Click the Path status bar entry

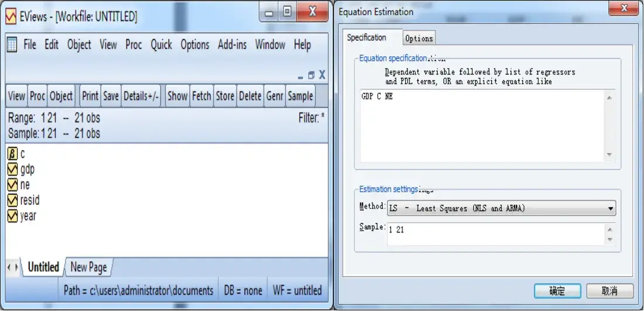tap(139, 291)
